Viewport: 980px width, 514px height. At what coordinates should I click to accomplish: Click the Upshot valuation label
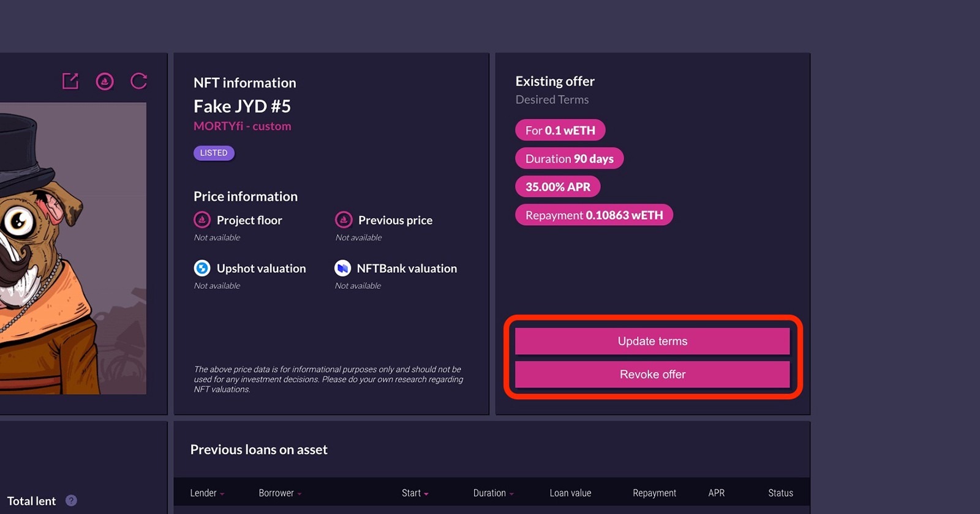261,269
